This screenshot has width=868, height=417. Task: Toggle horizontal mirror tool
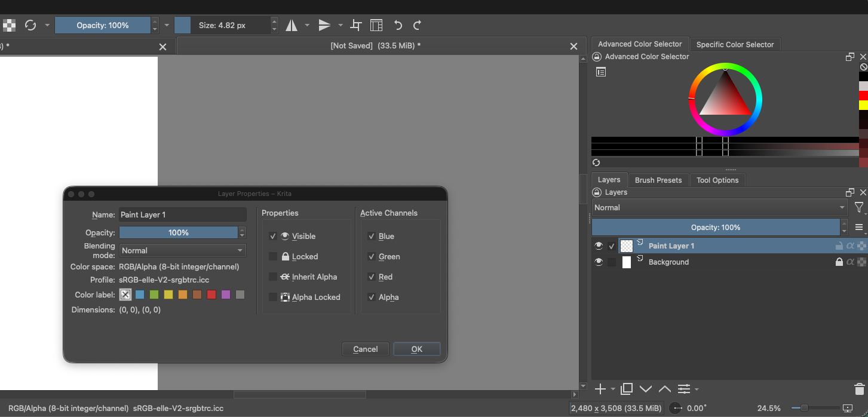pyautogui.click(x=292, y=25)
